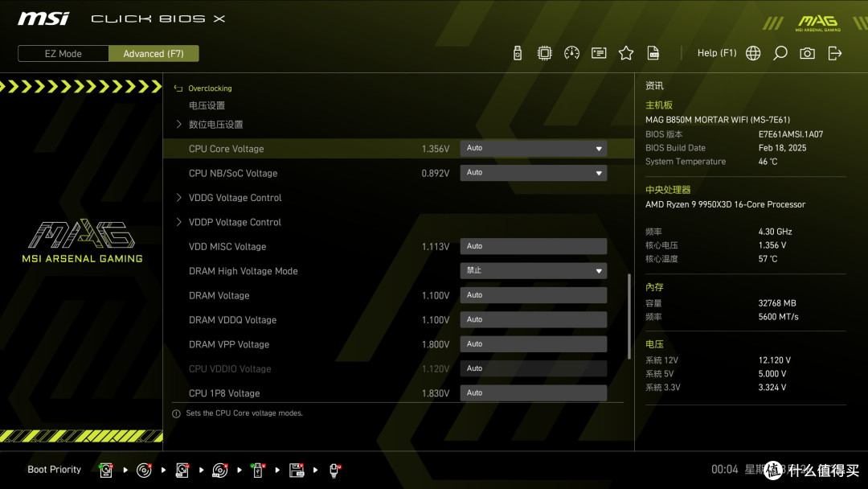Image resolution: width=868 pixels, height=489 pixels.
Task: Click the info icon beside help text
Action: pos(176,413)
